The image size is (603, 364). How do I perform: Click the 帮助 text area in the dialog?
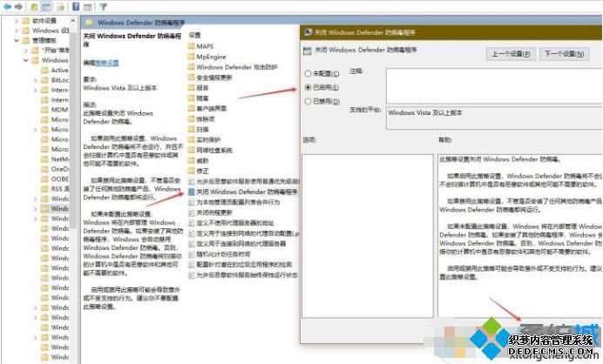click(x=520, y=236)
